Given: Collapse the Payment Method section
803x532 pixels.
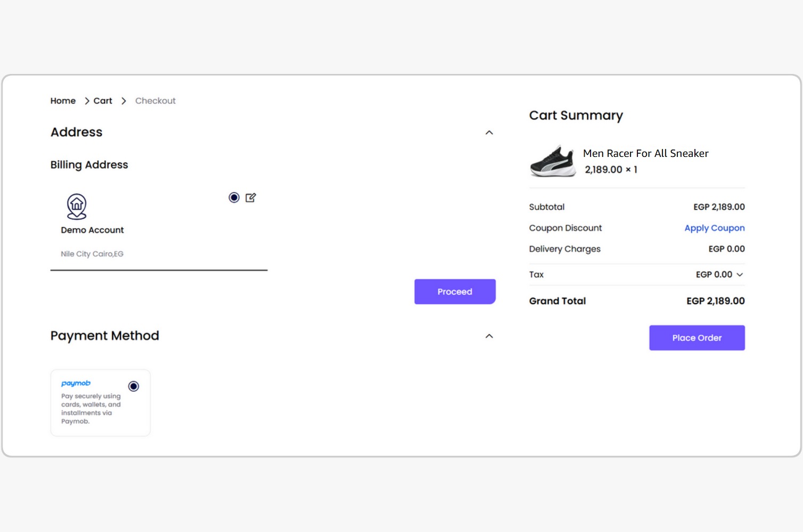Looking at the screenshot, I should pos(489,336).
